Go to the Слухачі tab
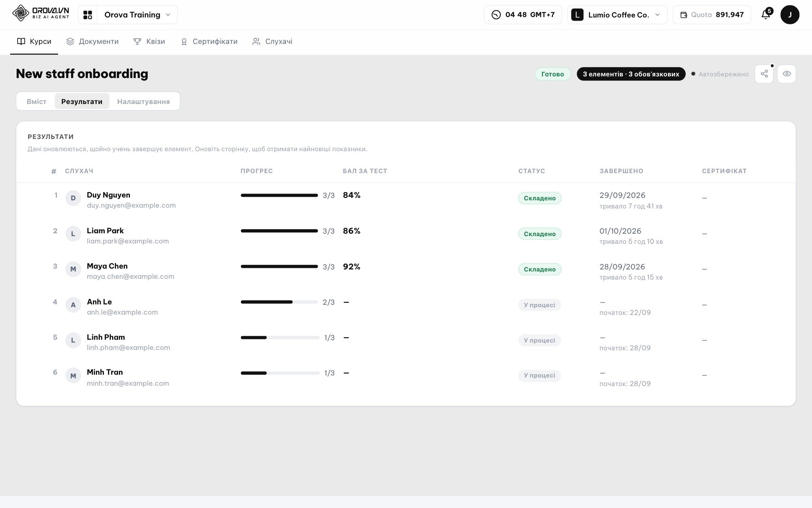This screenshot has width=812, height=508. pyautogui.click(x=272, y=41)
